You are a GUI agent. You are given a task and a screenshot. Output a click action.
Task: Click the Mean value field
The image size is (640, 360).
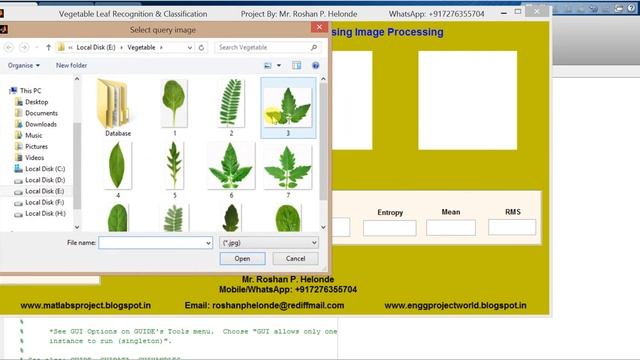(x=451, y=227)
